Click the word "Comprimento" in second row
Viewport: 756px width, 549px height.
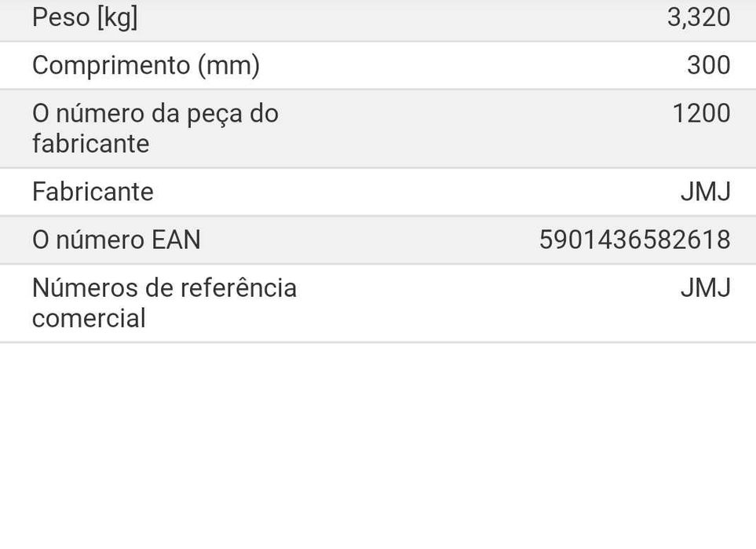(x=111, y=65)
